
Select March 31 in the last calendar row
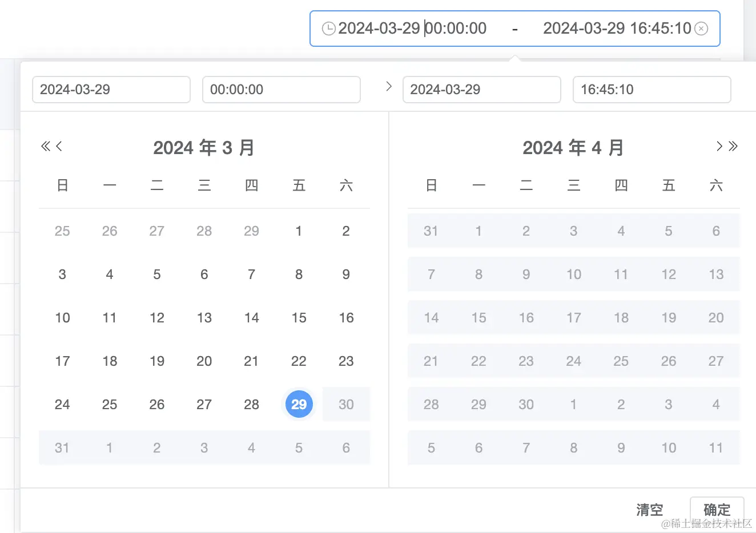pos(62,448)
